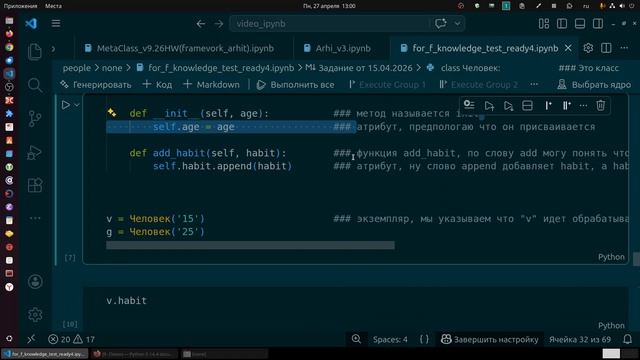
Task: Click the zoom magnifier status icon
Action: point(356,339)
